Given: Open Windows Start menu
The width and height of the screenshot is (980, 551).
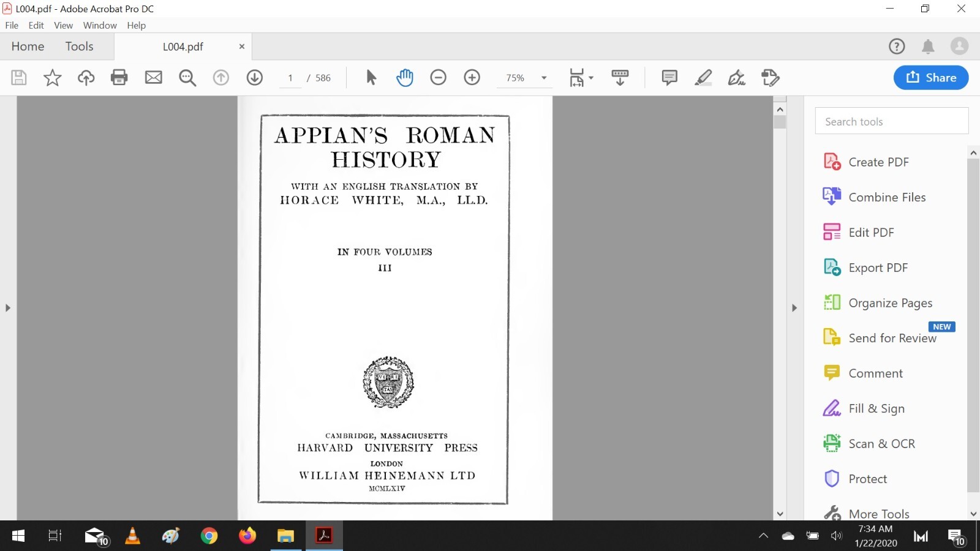Looking at the screenshot, I should [x=18, y=536].
